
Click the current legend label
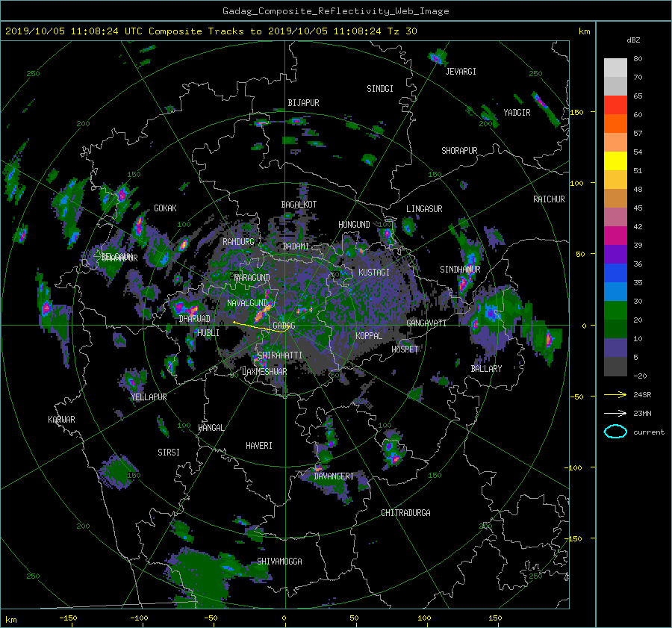pos(649,432)
